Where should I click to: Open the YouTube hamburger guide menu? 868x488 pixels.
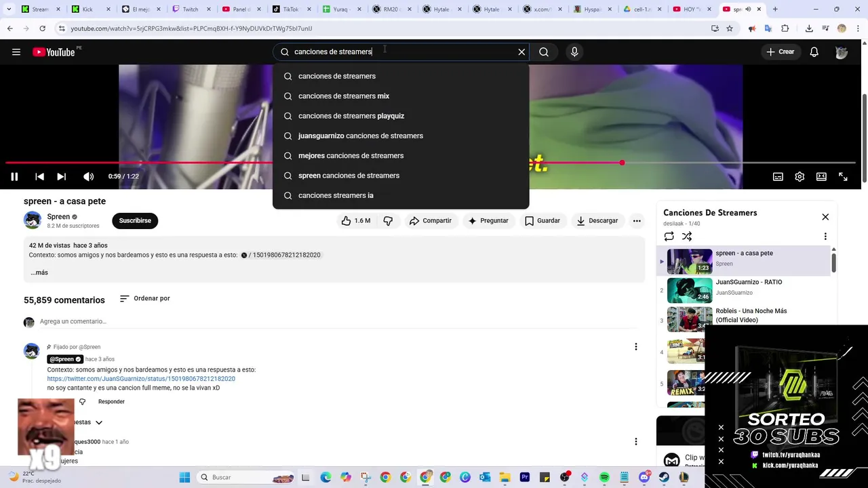[16, 52]
